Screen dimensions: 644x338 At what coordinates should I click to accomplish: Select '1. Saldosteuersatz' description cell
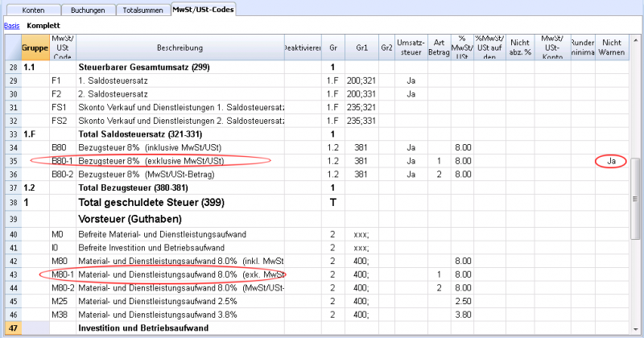pos(180,80)
